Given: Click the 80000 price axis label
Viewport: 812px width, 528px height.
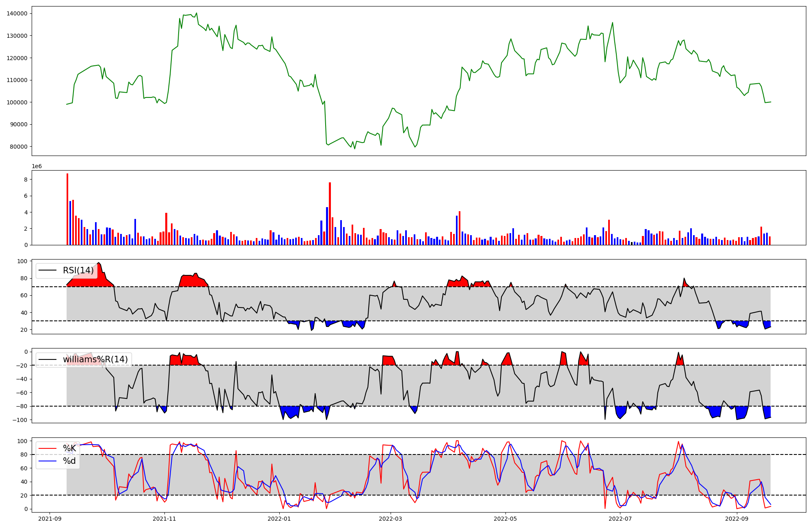Looking at the screenshot, I should (19, 147).
